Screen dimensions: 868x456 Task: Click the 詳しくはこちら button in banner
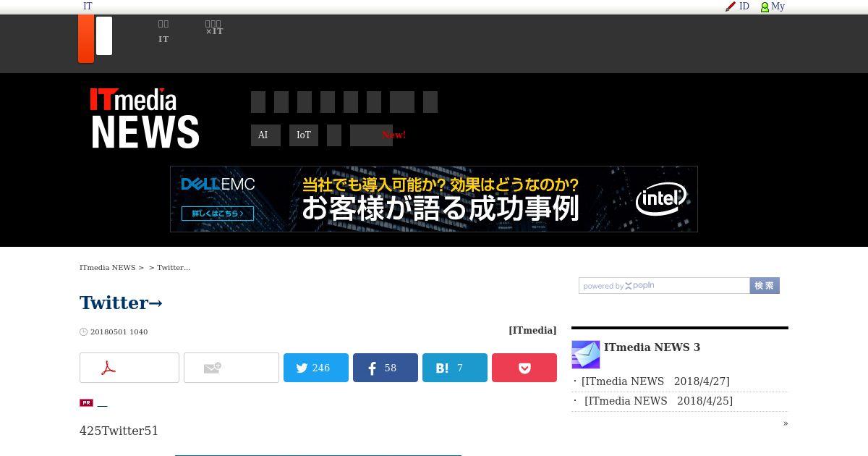tap(218, 214)
